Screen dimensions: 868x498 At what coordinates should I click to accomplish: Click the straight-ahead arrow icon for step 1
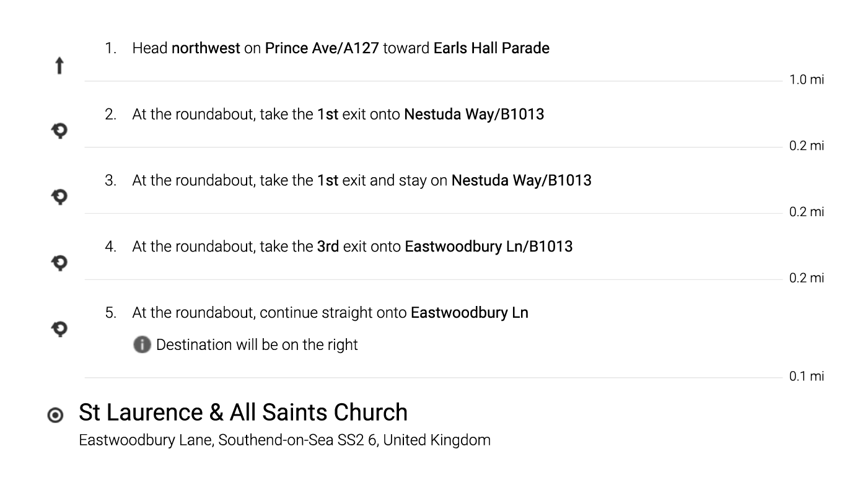tap(59, 65)
